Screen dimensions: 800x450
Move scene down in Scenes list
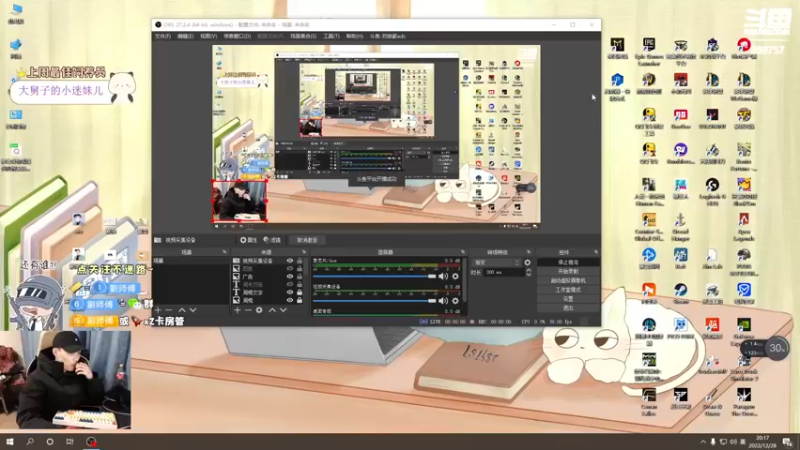click(193, 310)
